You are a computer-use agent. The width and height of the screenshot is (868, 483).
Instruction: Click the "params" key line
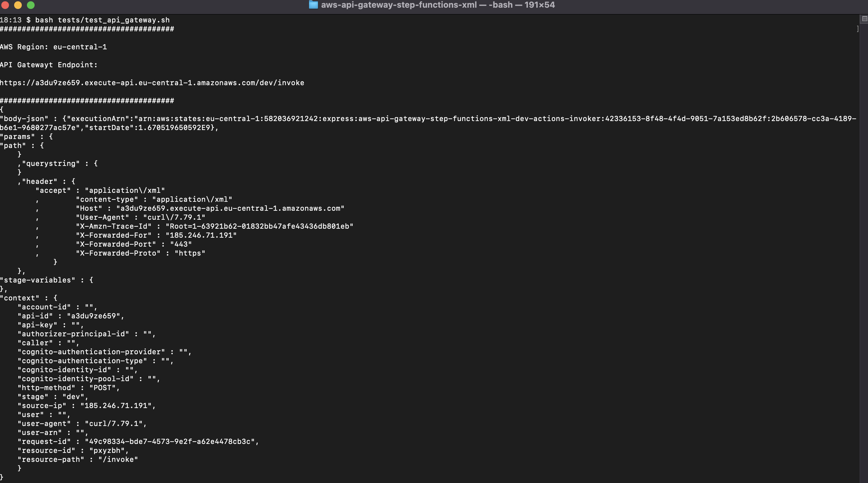[26, 136]
